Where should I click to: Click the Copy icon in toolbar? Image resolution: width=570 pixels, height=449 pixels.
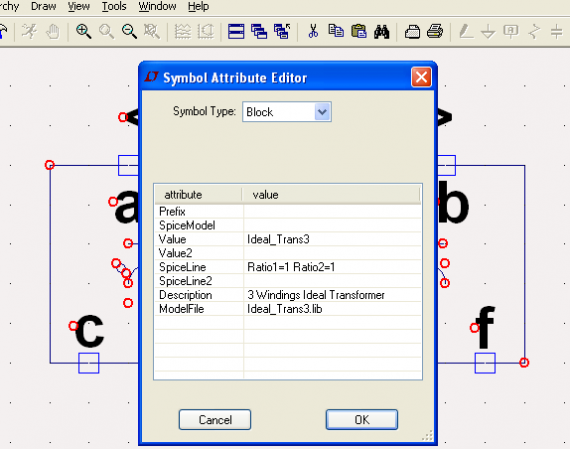[x=336, y=31]
